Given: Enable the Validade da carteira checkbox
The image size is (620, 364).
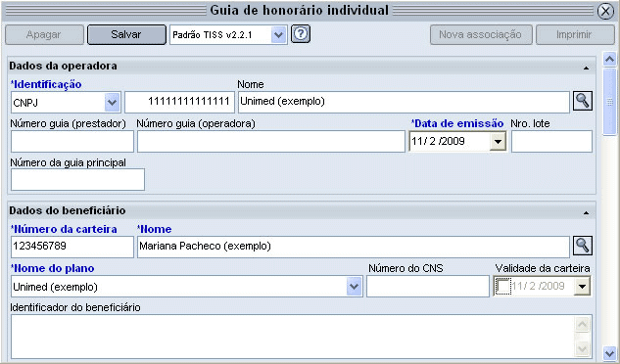Looking at the screenshot, I should tap(503, 286).
